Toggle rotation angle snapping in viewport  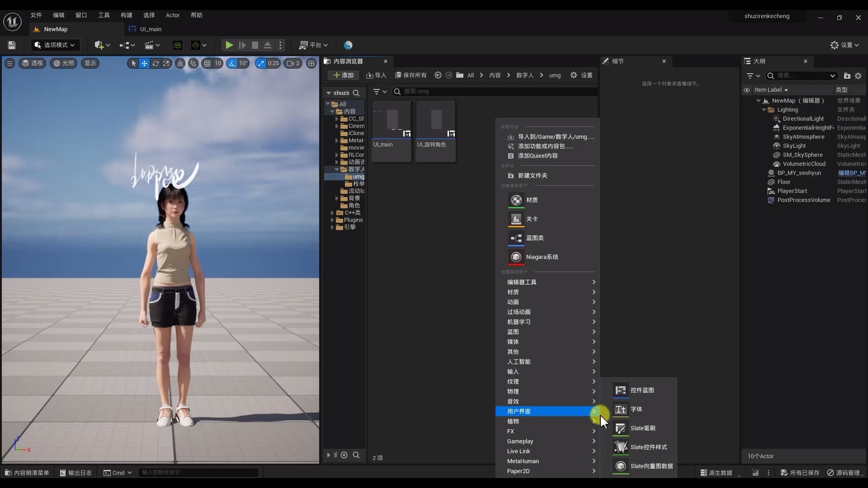tap(232, 64)
